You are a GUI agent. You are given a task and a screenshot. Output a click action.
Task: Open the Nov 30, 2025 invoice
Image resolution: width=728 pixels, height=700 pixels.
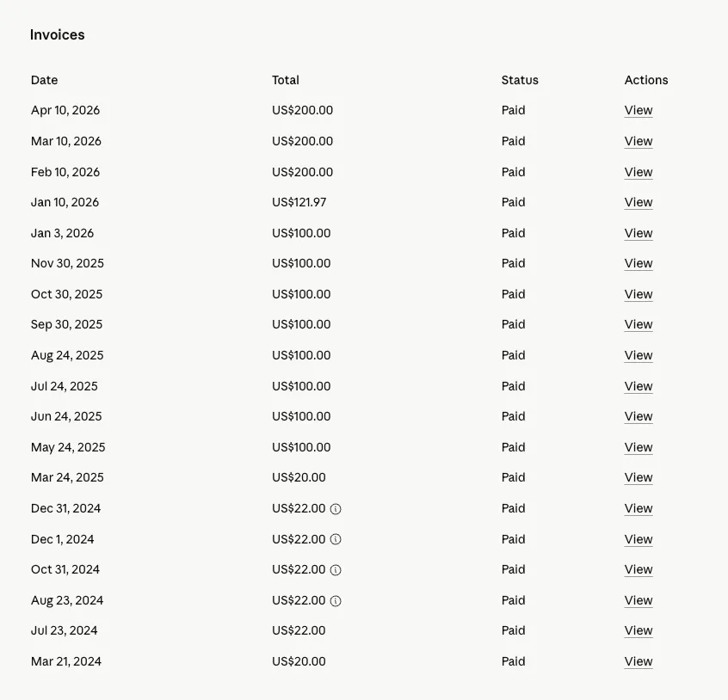click(x=638, y=263)
